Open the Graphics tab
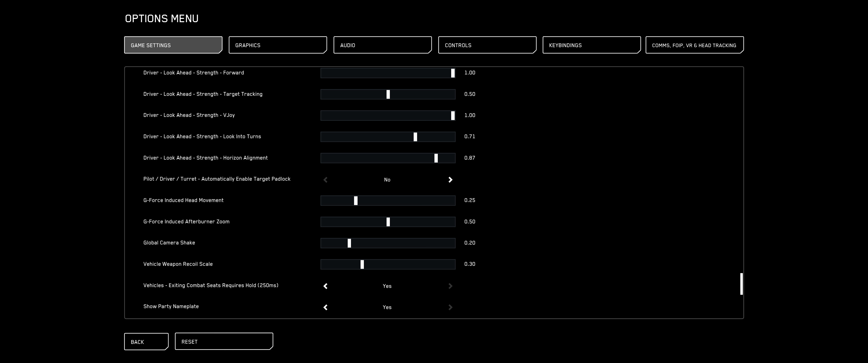The height and width of the screenshot is (363, 868). [278, 45]
